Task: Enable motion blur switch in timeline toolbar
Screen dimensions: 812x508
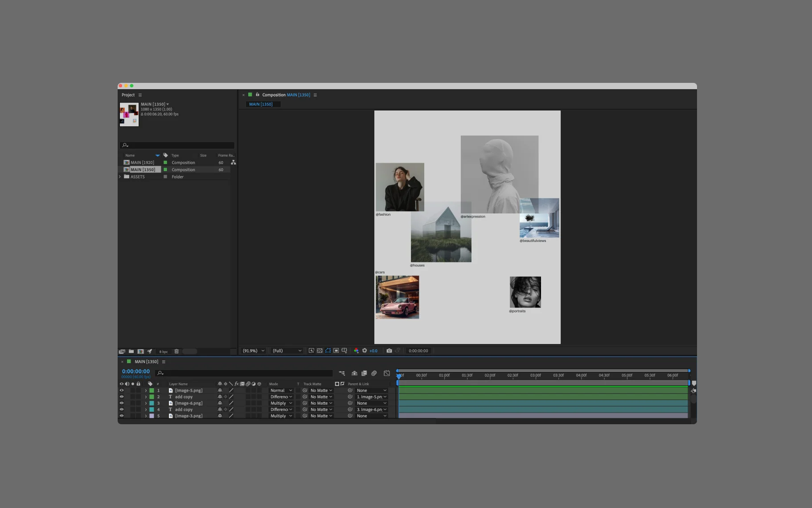Action: point(374,373)
